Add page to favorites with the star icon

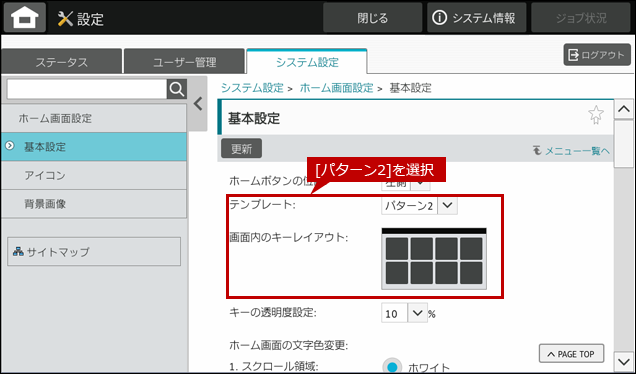(x=595, y=115)
